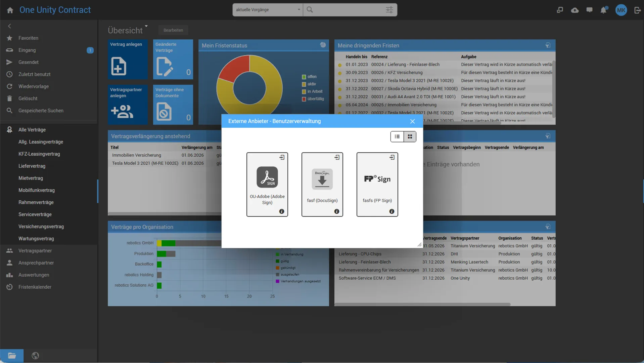Select Wartungsvertrag

point(49,239)
